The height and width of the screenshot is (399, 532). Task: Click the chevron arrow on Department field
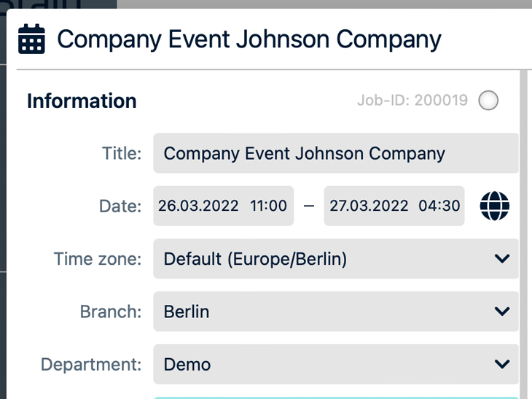click(x=501, y=364)
